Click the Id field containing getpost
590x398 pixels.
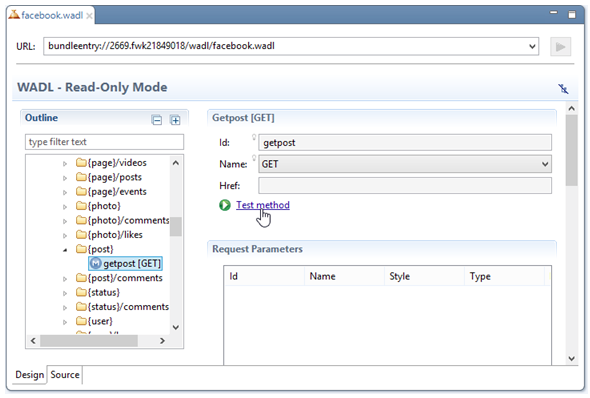[405, 143]
